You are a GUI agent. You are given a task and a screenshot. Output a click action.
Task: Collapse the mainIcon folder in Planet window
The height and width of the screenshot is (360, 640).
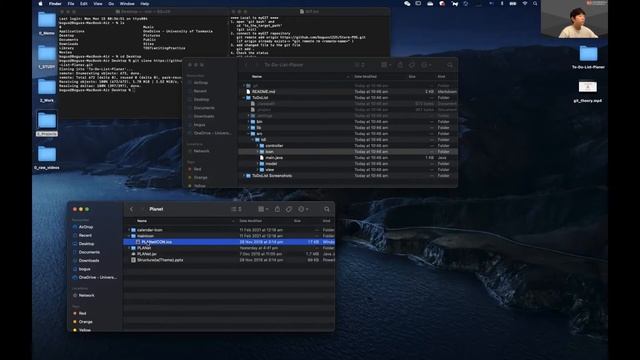[129, 236]
